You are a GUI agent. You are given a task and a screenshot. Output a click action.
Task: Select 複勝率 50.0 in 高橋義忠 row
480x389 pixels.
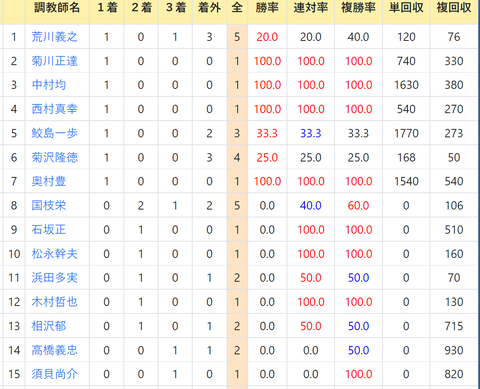358,350
